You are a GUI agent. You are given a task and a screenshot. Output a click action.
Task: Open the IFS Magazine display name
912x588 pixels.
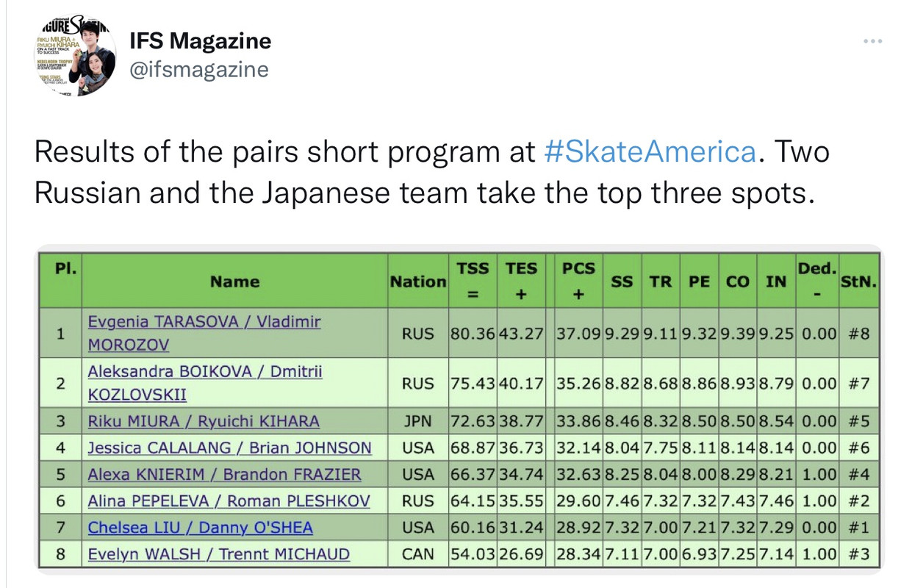pyautogui.click(x=200, y=40)
